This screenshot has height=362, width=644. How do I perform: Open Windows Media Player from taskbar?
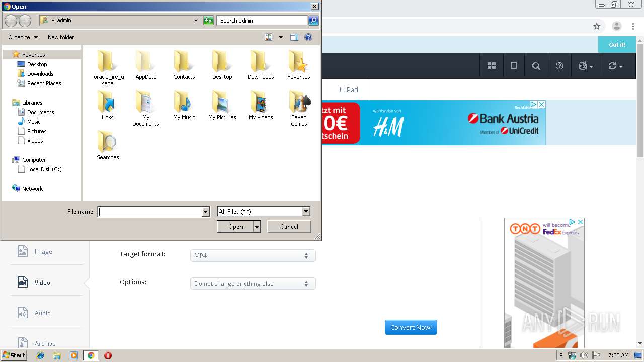point(74,355)
